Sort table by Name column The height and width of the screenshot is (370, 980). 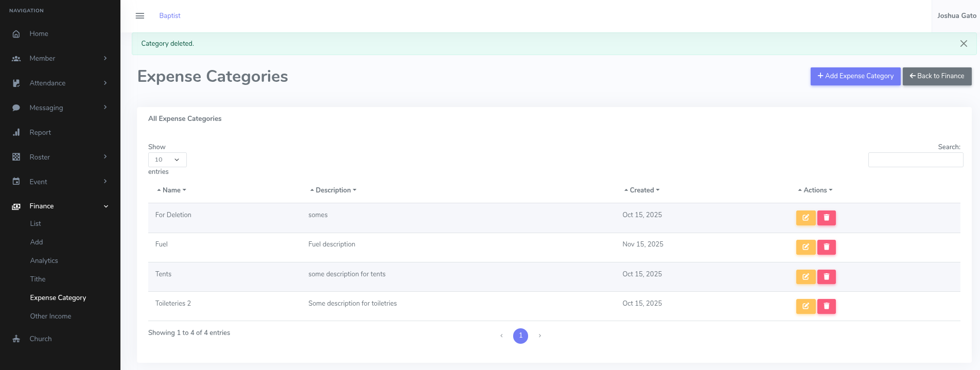click(171, 190)
